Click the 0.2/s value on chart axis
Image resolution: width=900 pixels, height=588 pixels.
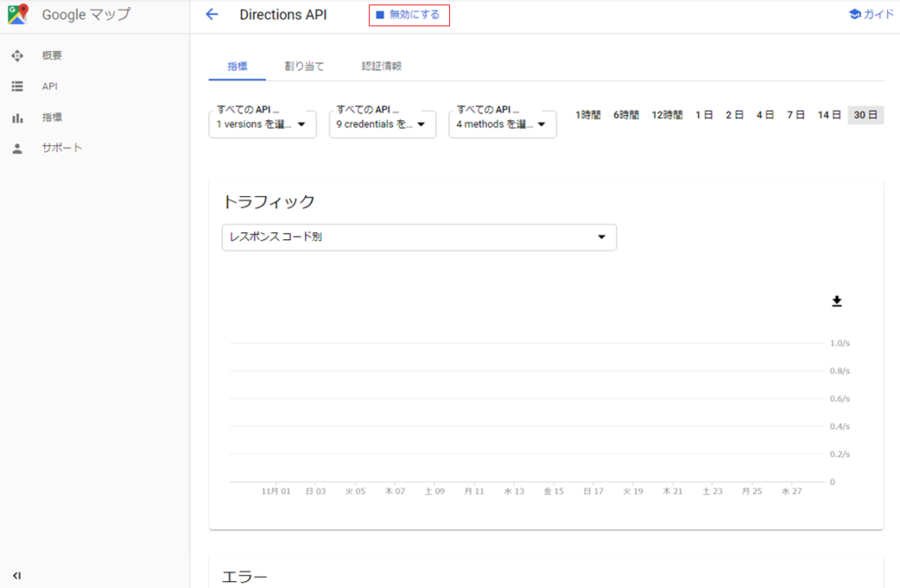[839, 454]
